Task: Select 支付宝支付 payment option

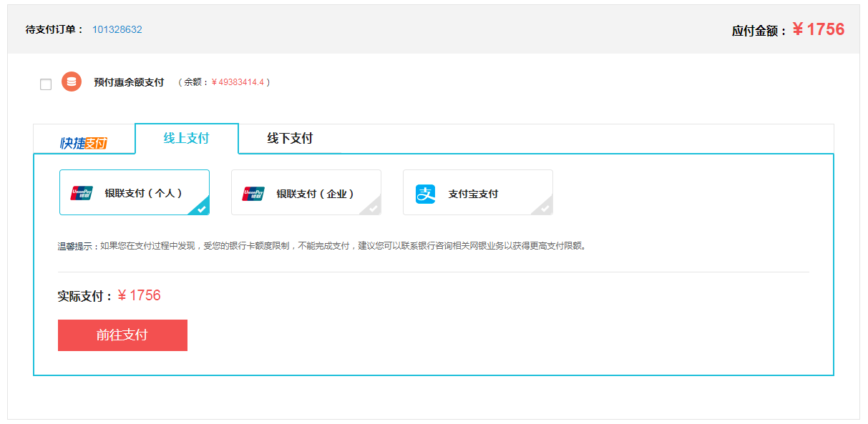Action: click(478, 192)
